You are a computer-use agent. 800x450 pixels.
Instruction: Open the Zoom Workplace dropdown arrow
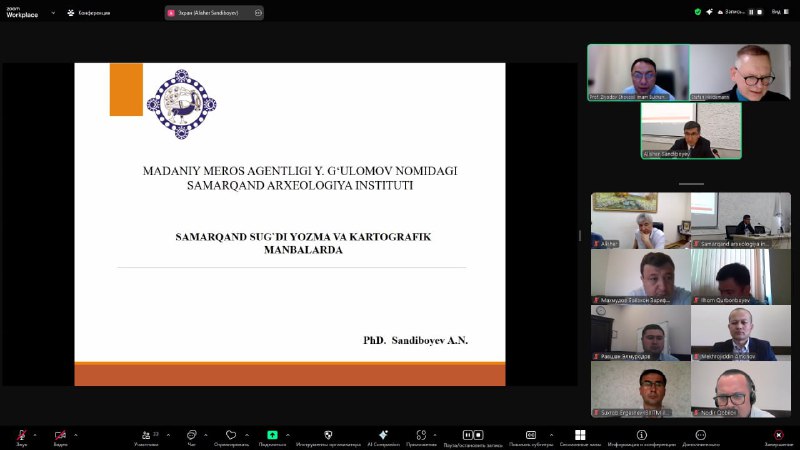(53, 13)
